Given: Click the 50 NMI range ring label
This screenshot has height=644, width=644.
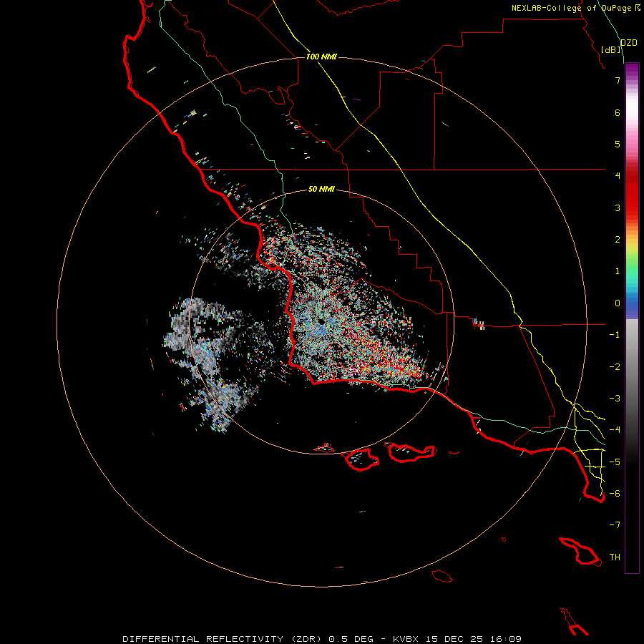Looking at the screenshot, I should [x=321, y=190].
